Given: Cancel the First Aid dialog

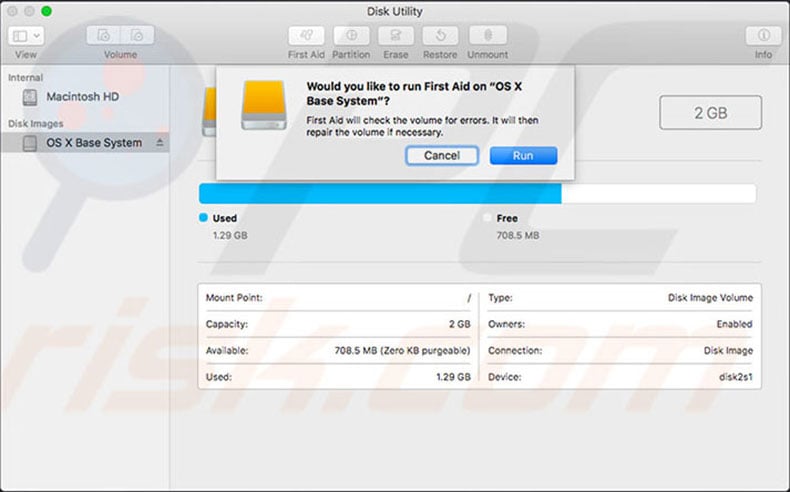Looking at the screenshot, I should [442, 156].
